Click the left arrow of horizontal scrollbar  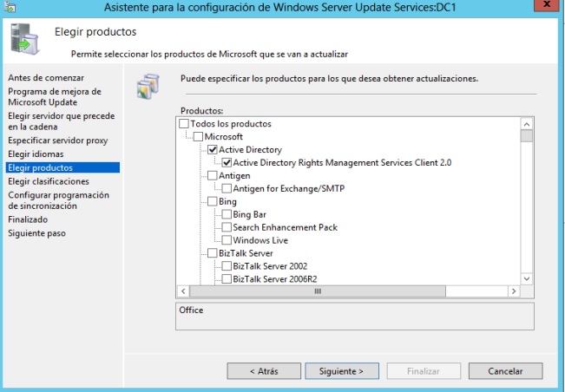pos(183,291)
